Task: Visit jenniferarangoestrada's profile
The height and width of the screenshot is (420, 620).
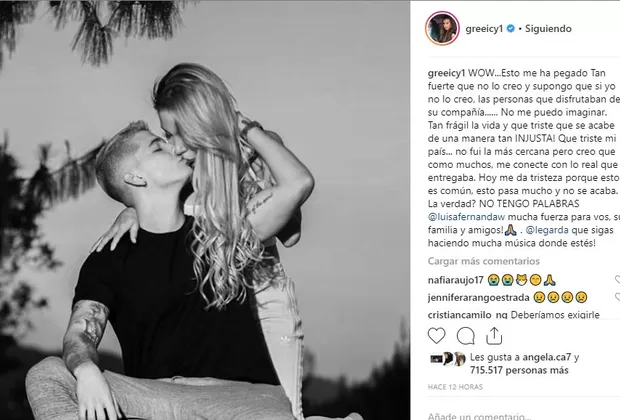Action: pos(478,297)
